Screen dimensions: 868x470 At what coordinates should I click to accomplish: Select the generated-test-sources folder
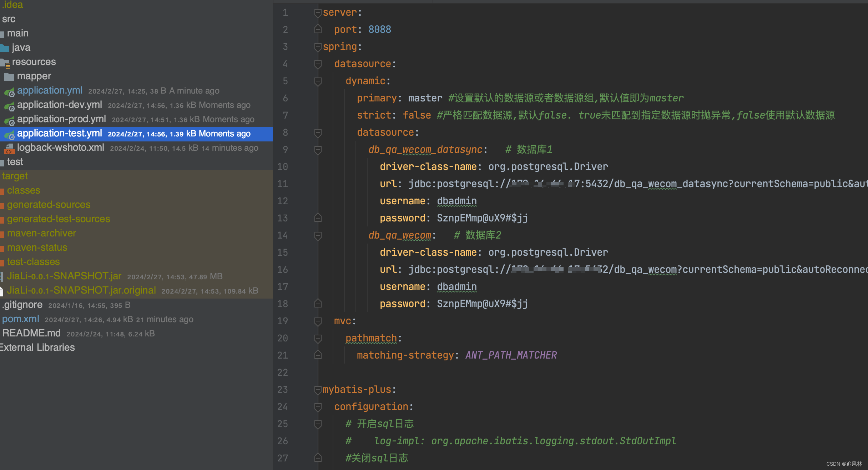coord(59,219)
